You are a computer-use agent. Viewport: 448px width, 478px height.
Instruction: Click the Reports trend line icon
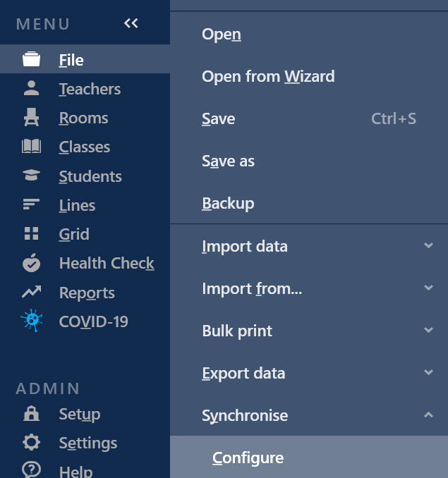31,291
